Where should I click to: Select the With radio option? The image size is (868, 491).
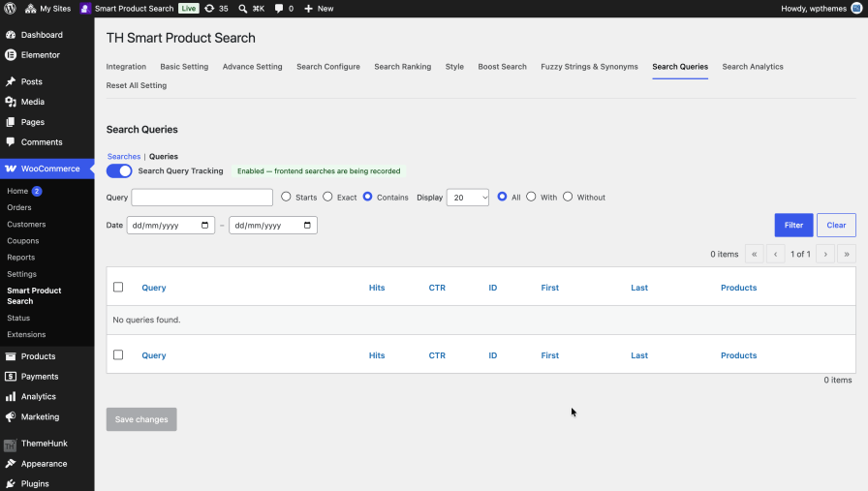click(x=531, y=197)
